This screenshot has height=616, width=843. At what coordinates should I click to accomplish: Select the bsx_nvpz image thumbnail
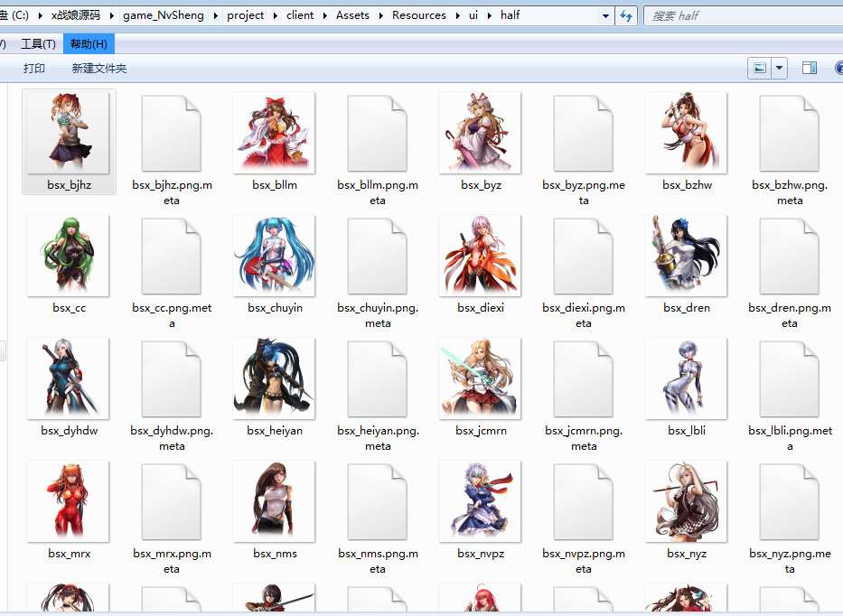click(x=480, y=501)
